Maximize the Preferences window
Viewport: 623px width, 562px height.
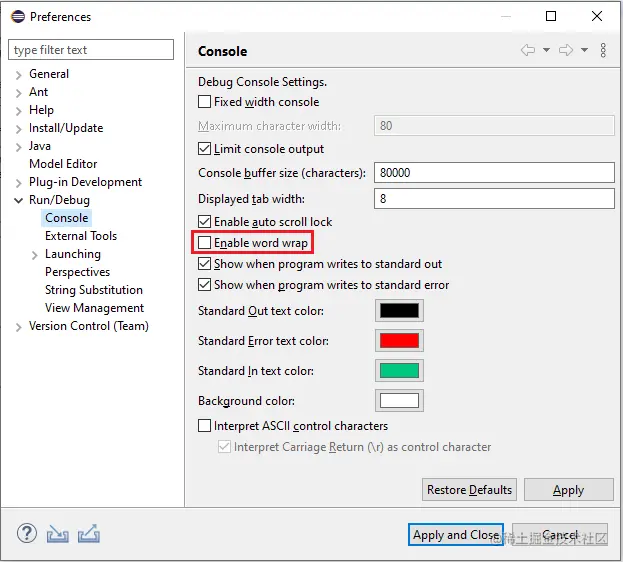point(551,16)
